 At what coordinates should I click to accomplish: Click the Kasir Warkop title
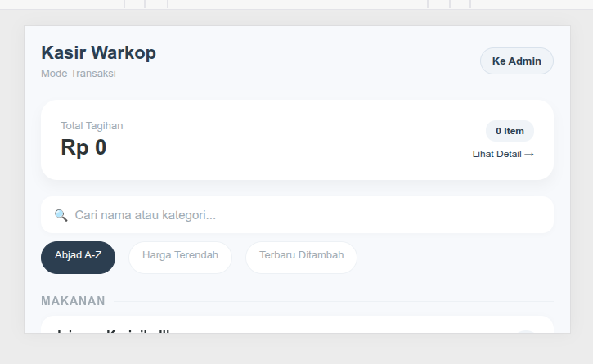point(98,52)
